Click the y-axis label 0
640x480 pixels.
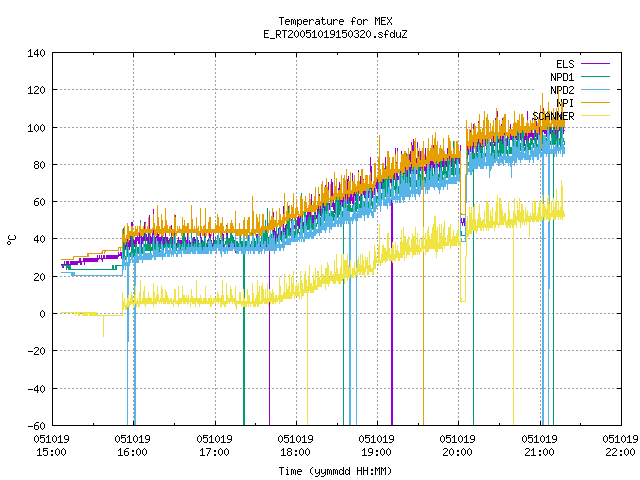(42, 314)
